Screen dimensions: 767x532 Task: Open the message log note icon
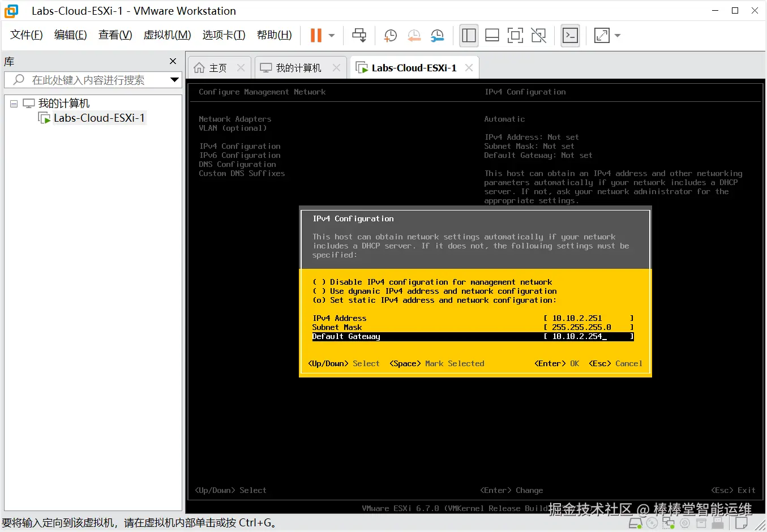742,524
